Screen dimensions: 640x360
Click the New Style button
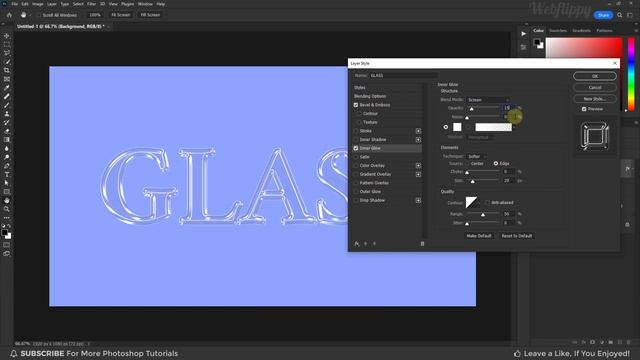click(x=595, y=99)
